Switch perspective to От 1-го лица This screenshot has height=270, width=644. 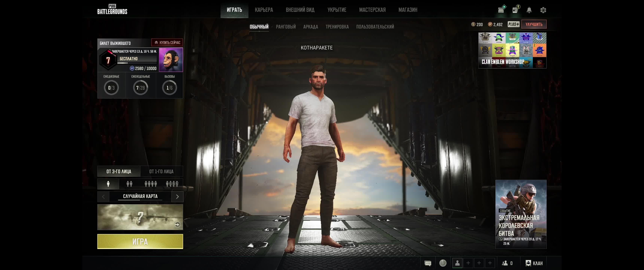(161, 172)
